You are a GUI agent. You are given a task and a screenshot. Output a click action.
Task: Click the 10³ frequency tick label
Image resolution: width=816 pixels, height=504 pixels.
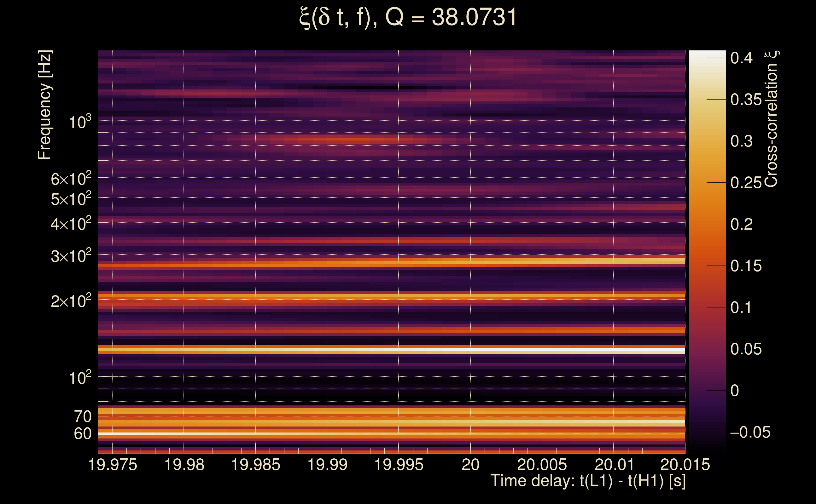[x=80, y=122]
